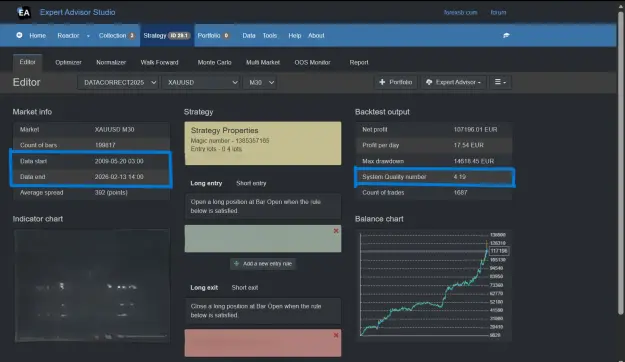Select the Long entry tab
This screenshot has width=625, height=362.
pos(206,183)
